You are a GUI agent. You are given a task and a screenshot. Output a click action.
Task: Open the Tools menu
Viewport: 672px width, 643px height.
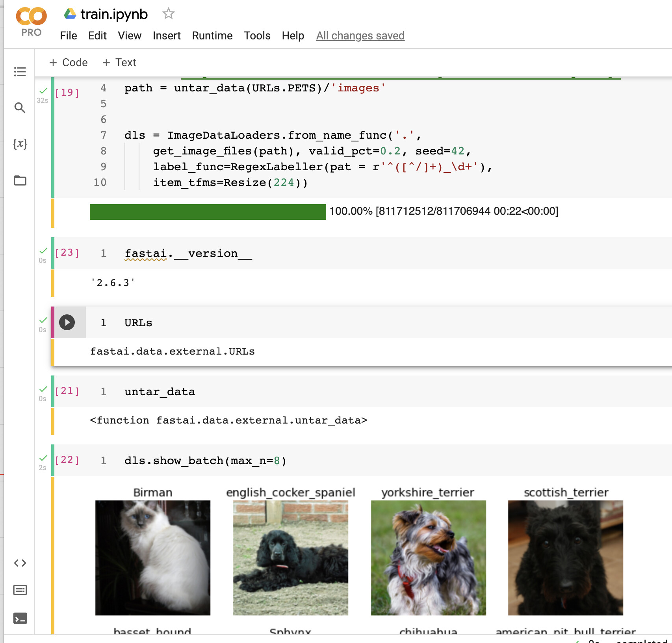pos(257,36)
